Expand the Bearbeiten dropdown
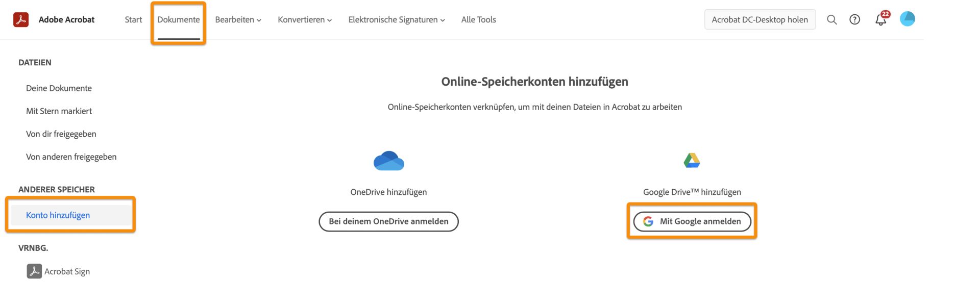The height and width of the screenshot is (305, 980). (238, 19)
